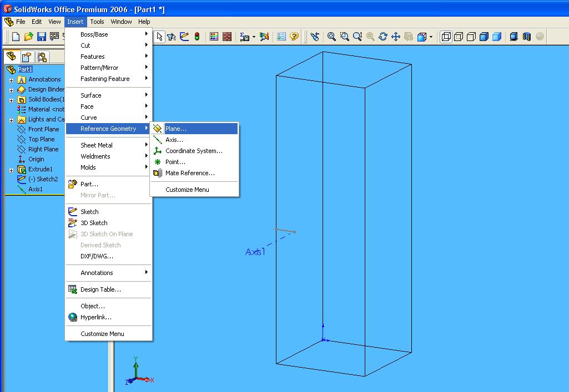Image resolution: width=569 pixels, height=392 pixels.
Task: Expand the Annotations tree node
Action: coord(11,80)
